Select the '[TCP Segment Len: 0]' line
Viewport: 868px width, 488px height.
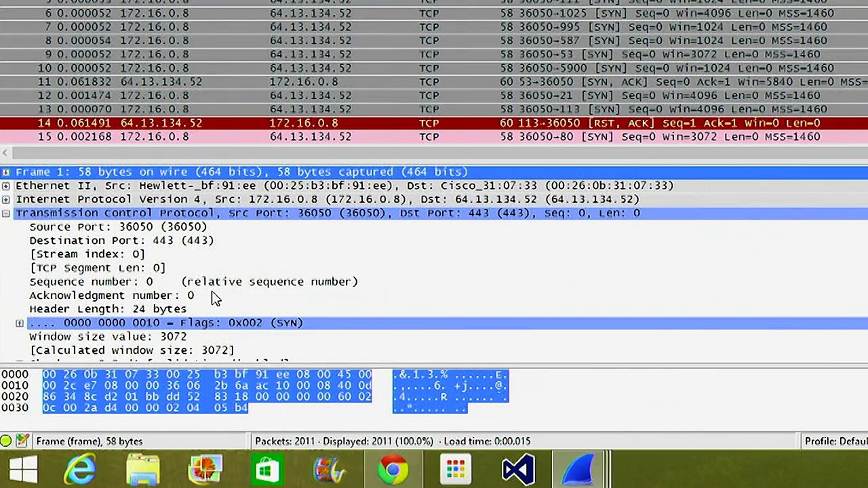(x=97, y=268)
